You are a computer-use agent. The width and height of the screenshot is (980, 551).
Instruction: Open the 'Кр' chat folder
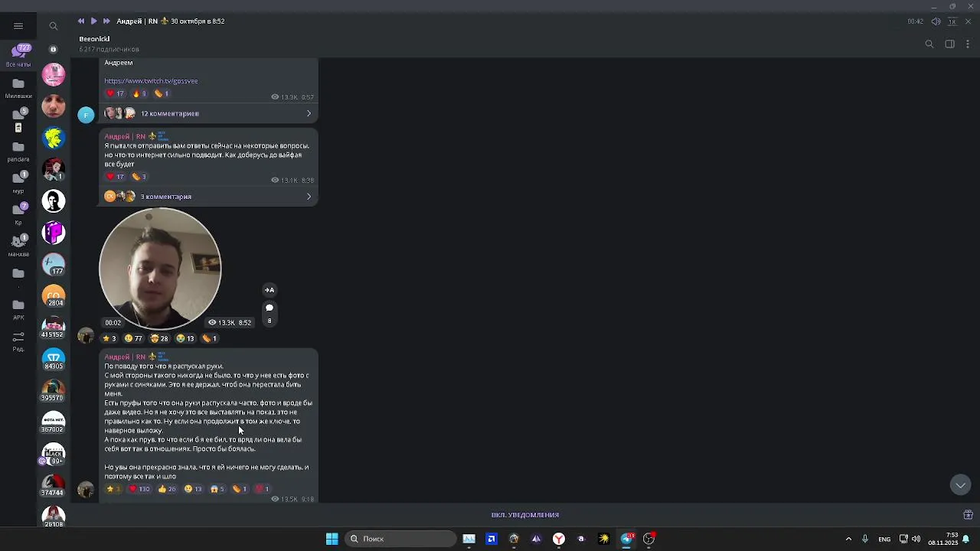(x=18, y=214)
